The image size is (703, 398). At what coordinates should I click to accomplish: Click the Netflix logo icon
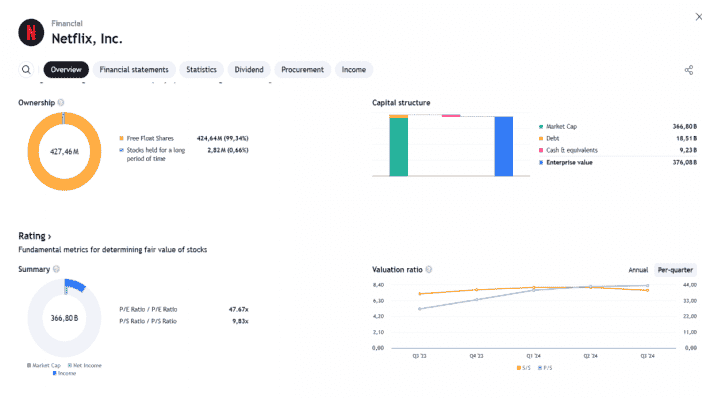click(31, 32)
